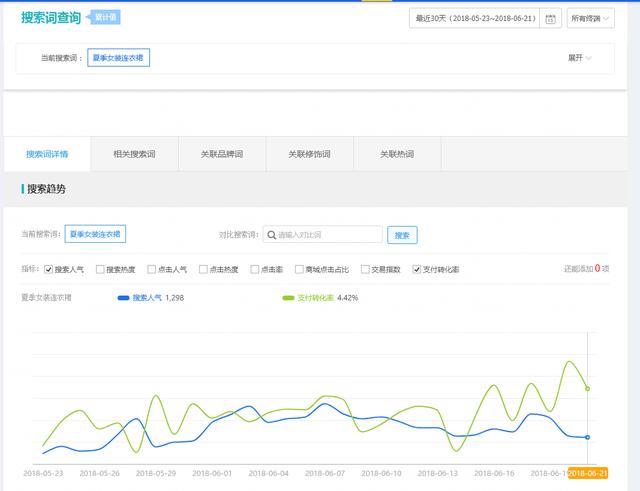The height and width of the screenshot is (491, 640).
Task: Click the top 夏季女装连衣裙 search term tag
Action: 118,58
